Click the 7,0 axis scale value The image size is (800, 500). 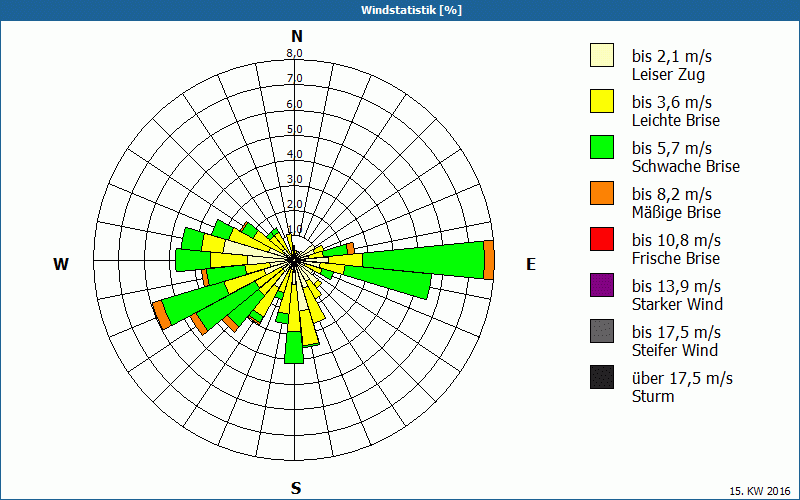click(x=295, y=79)
